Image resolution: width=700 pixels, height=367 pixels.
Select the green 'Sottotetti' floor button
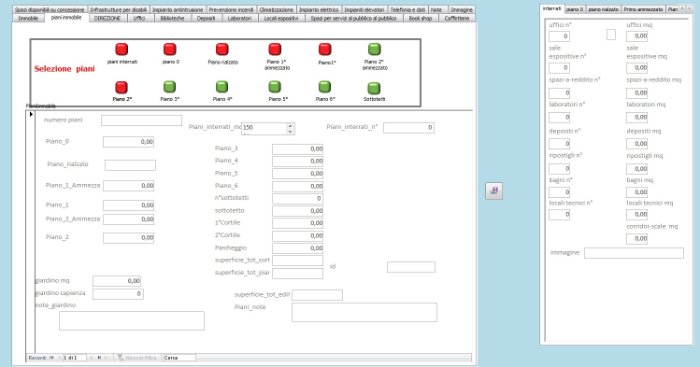(x=374, y=88)
